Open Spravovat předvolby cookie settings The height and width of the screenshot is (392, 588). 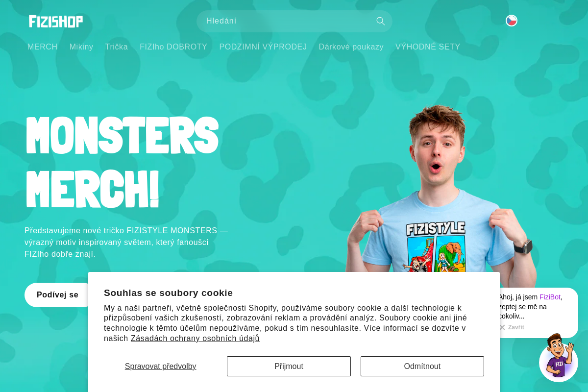161,367
